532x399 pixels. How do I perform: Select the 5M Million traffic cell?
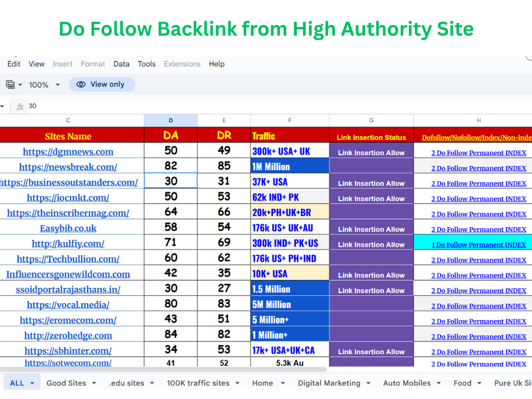point(290,303)
